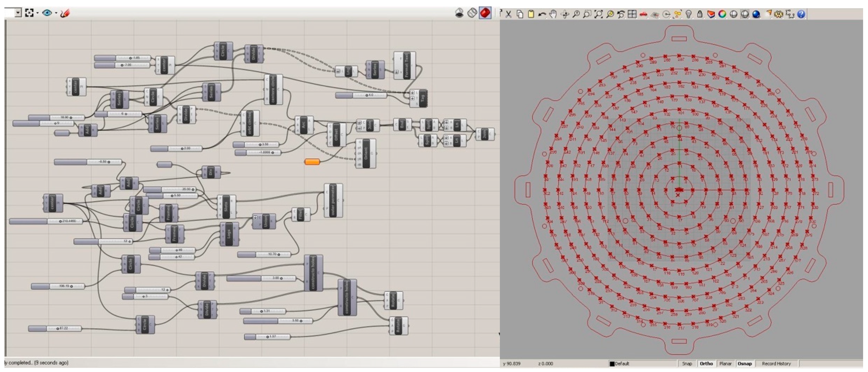Open the color wheel icon
Image resolution: width=868 pixels, height=372 pixels.
pyautogui.click(x=722, y=14)
